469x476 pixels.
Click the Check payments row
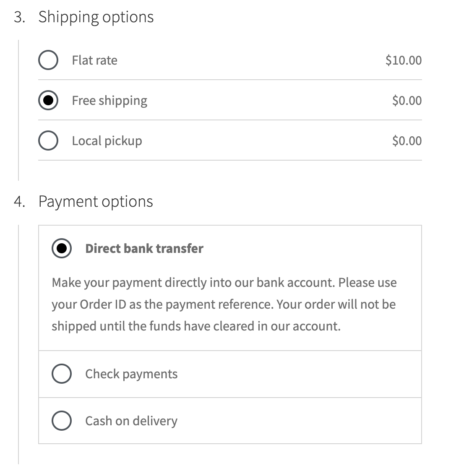[230, 374]
